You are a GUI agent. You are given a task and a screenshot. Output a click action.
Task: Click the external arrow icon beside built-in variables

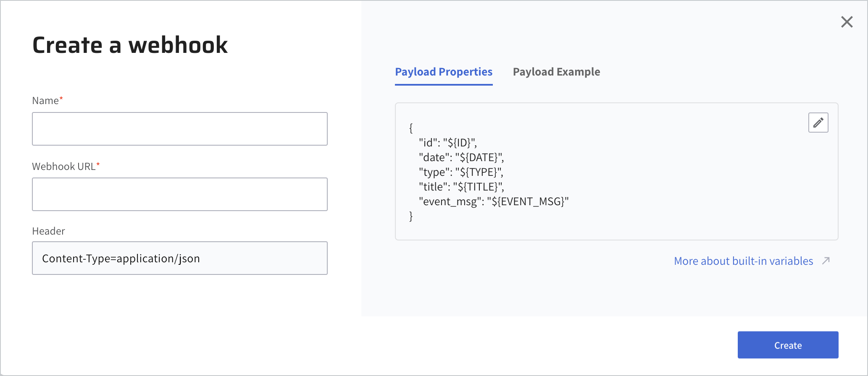826,261
